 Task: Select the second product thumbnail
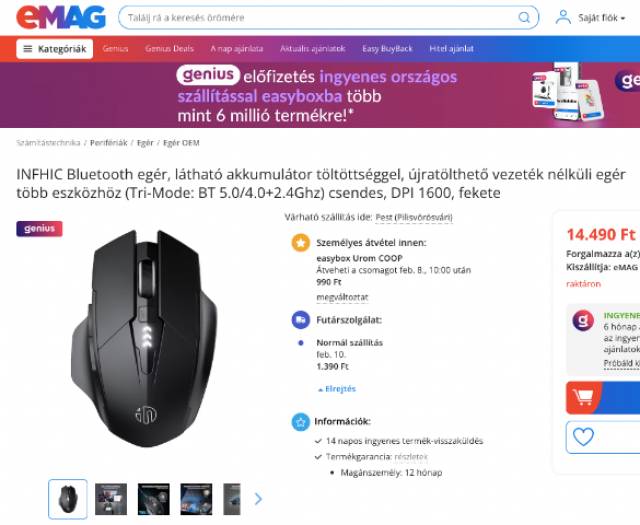[x=111, y=499]
